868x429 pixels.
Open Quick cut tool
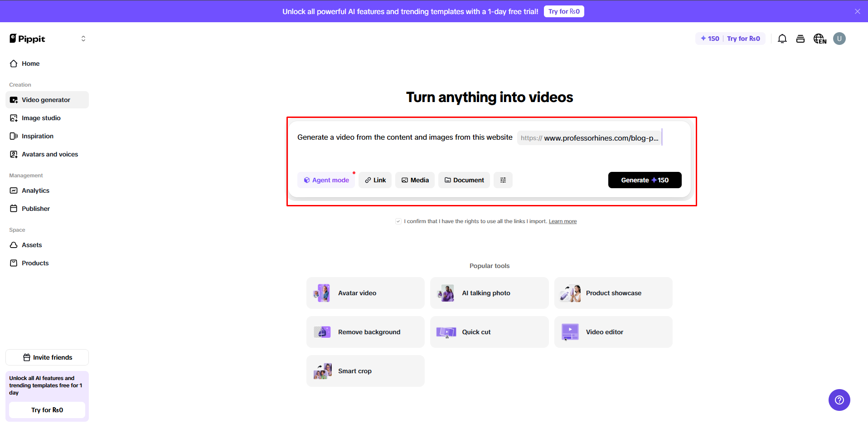[490, 332]
